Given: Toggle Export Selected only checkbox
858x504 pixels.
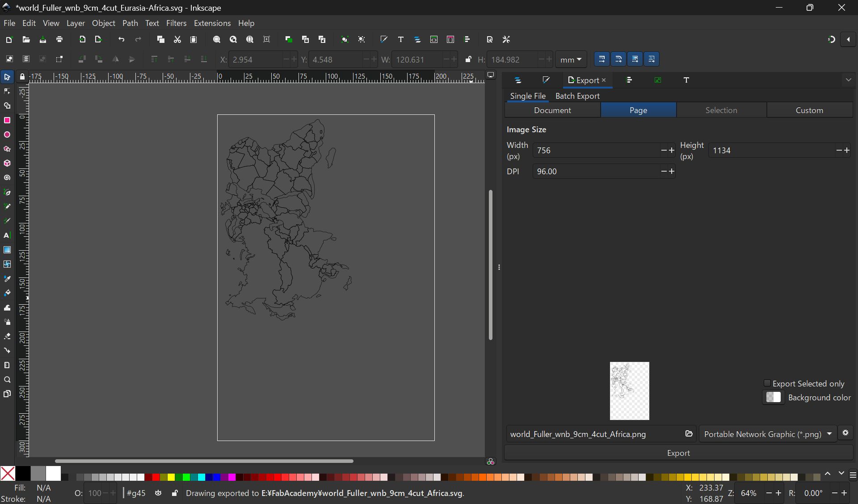Looking at the screenshot, I should (767, 383).
